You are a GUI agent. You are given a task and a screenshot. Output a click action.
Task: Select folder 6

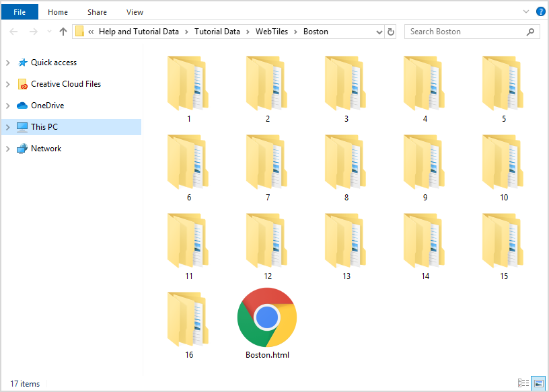tap(188, 162)
